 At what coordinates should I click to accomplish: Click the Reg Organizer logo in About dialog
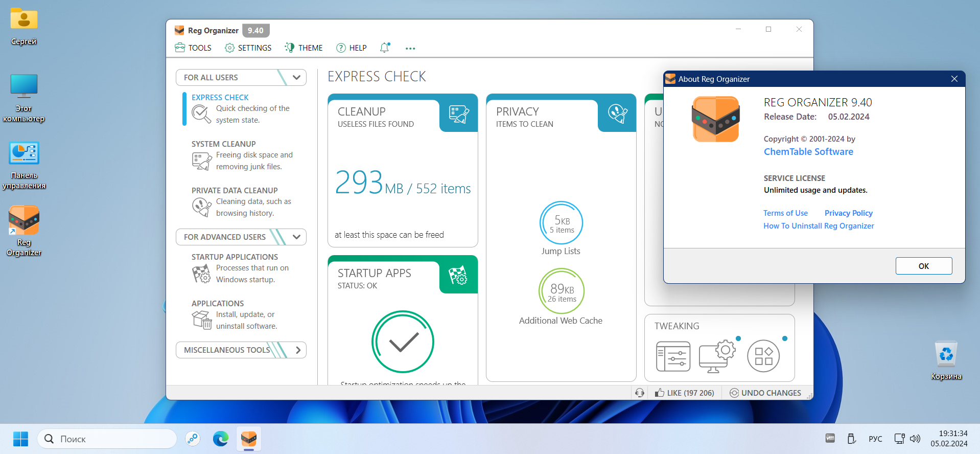click(716, 119)
